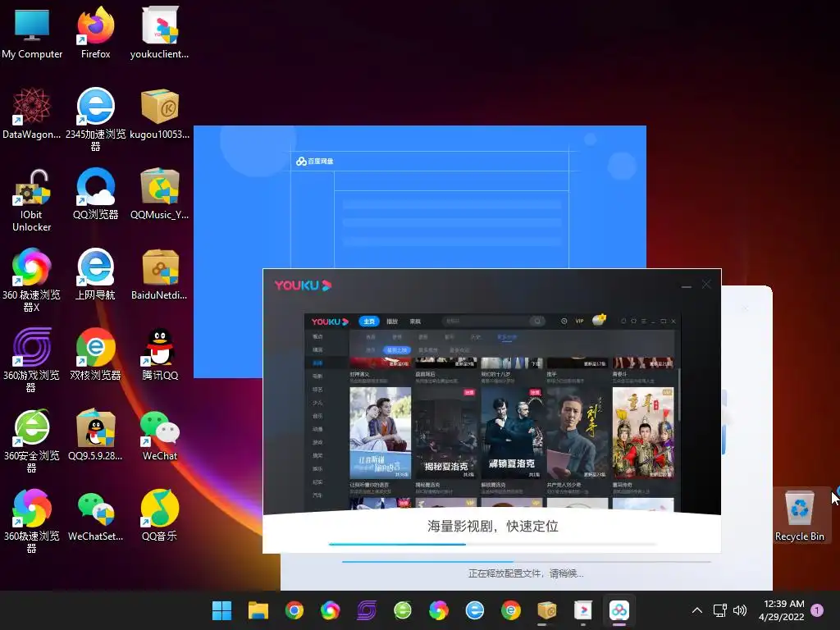
Task: Open the Recycle Bin
Action: 799,515
